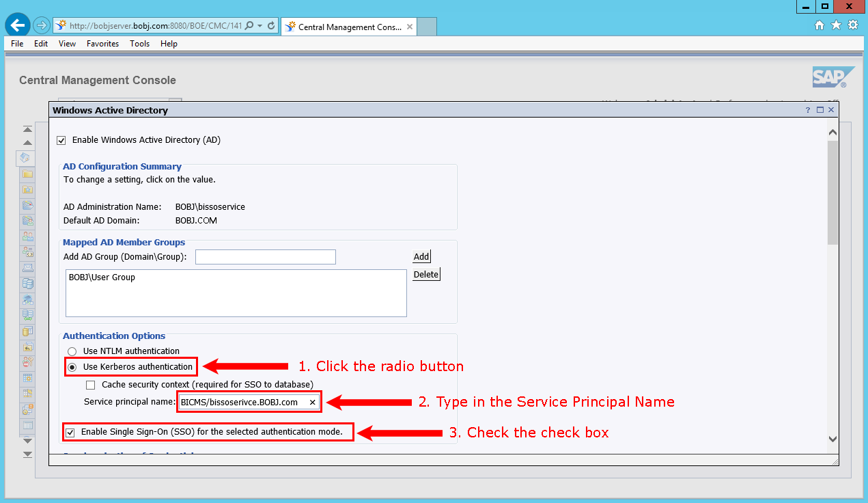Toggle Enable Windows Active Directory (AD) checkbox

[61, 141]
